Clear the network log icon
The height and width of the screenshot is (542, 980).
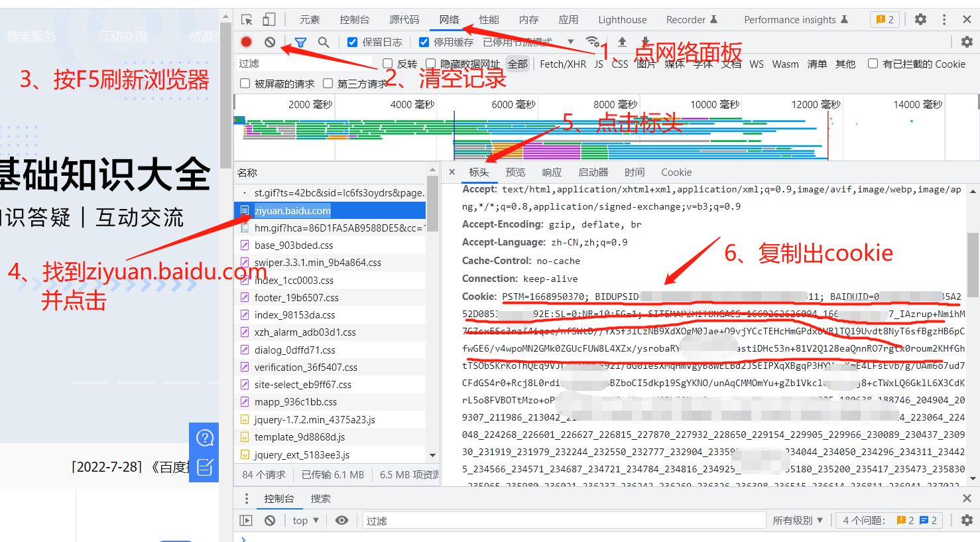(270, 42)
